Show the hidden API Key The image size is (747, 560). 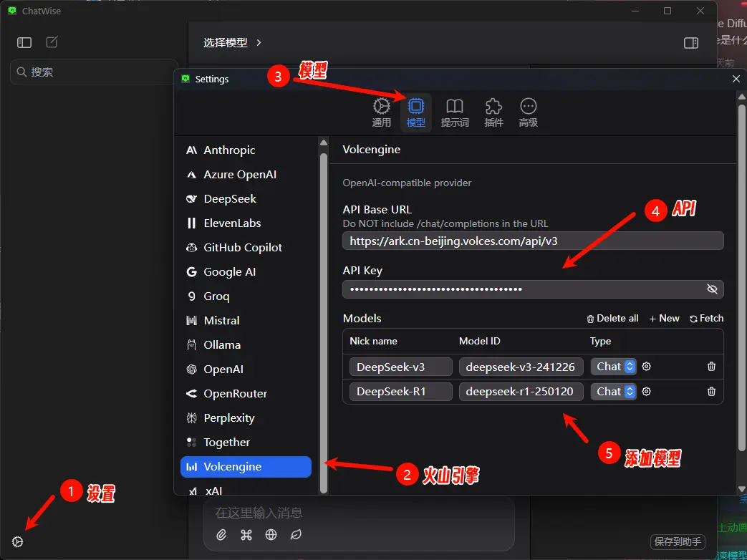pyautogui.click(x=711, y=289)
